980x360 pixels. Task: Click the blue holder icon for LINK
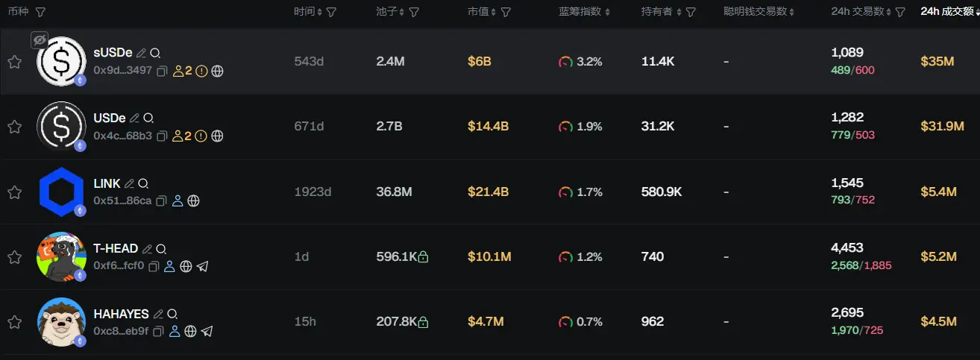(178, 201)
